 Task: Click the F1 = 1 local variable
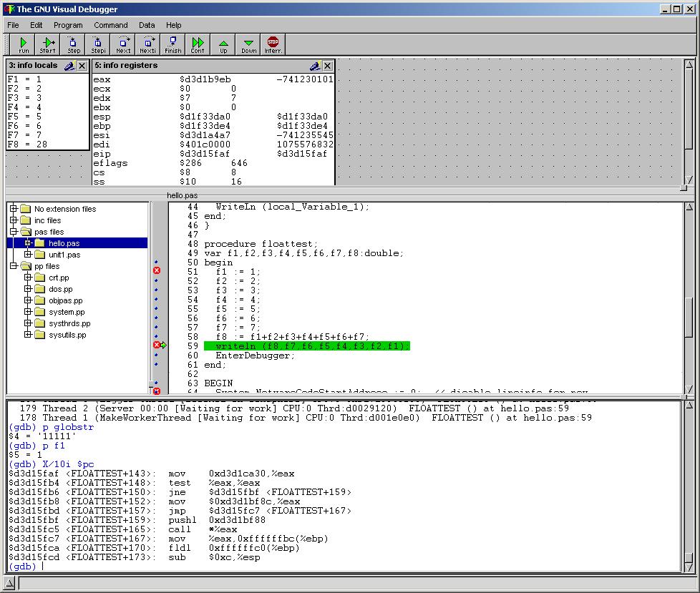24,79
